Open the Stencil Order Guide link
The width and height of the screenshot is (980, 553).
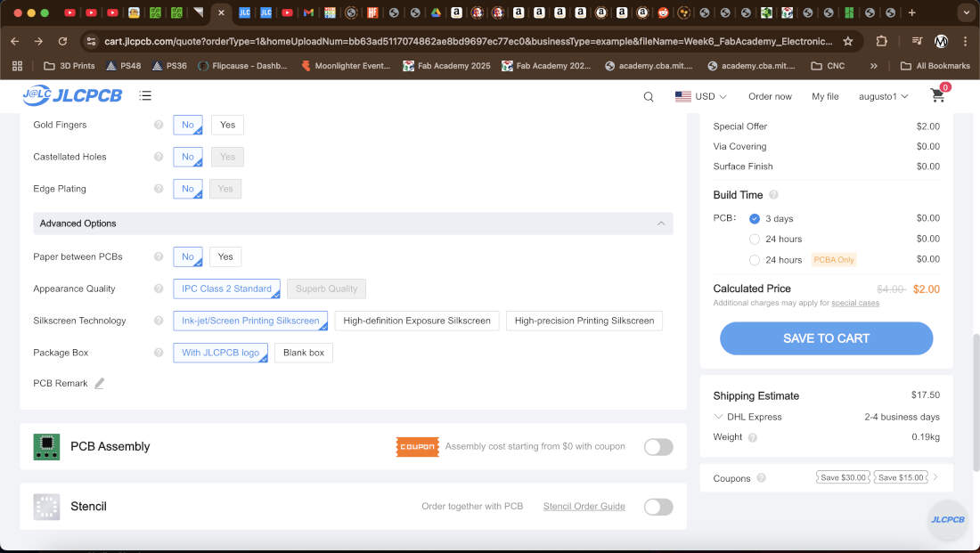584,506
